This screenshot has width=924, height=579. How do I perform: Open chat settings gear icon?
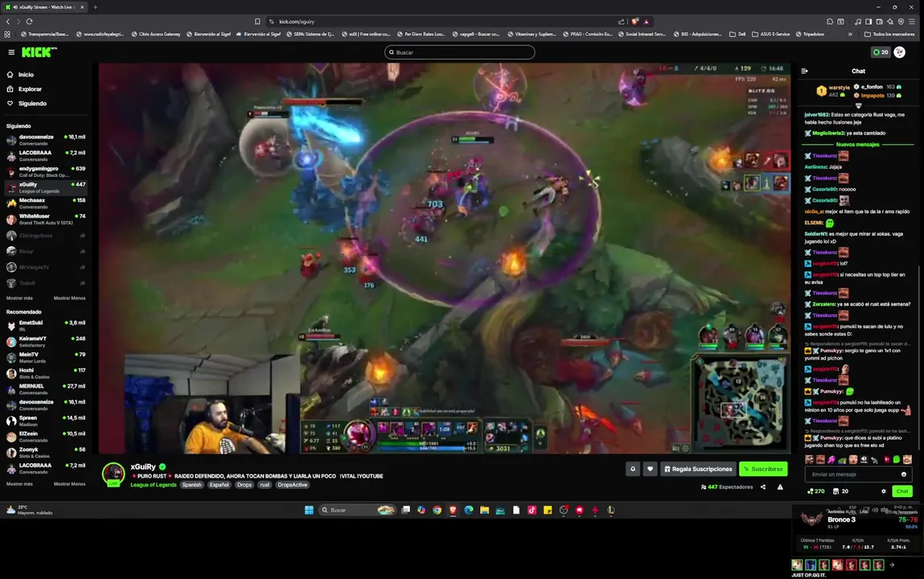(x=883, y=491)
